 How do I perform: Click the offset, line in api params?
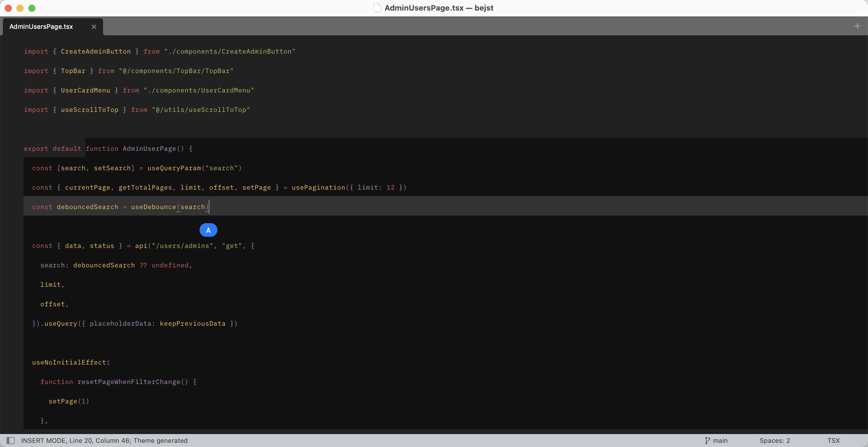(x=54, y=304)
